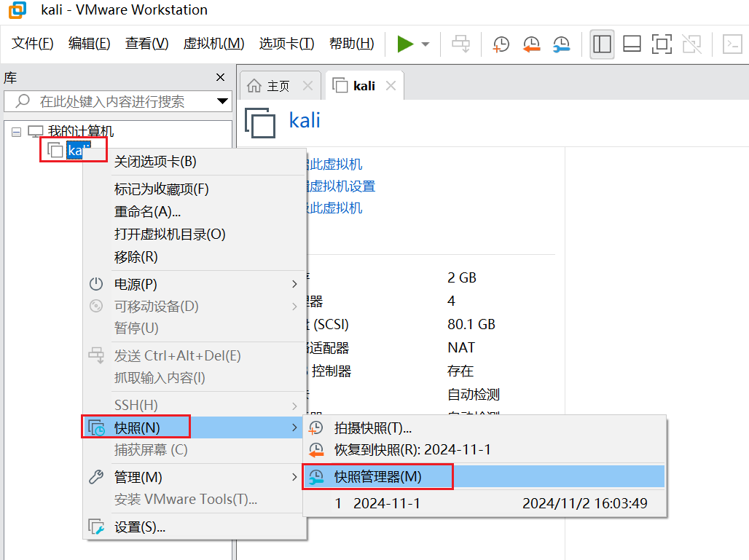Collapse the 我的计算机 tree node

coord(17,132)
